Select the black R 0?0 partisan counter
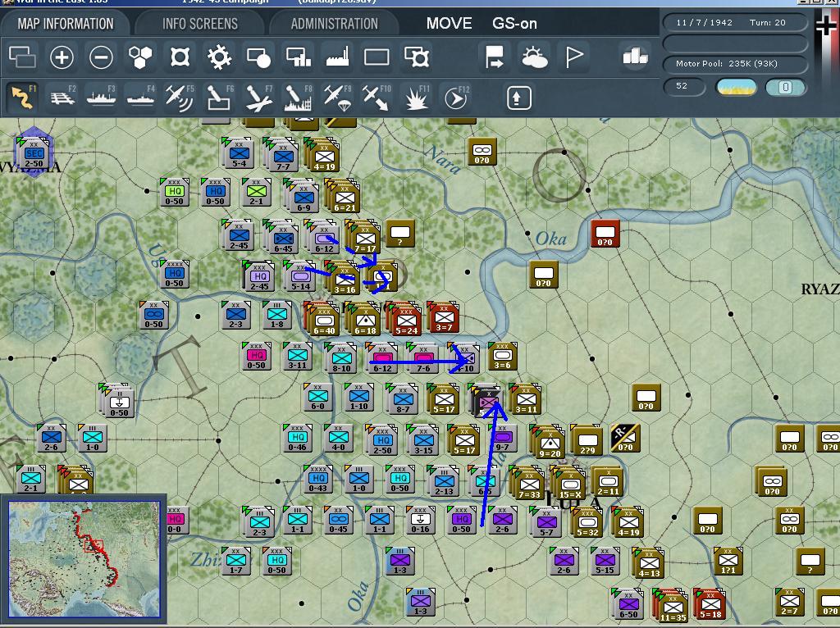This screenshot has width=840, height=628. click(625, 438)
